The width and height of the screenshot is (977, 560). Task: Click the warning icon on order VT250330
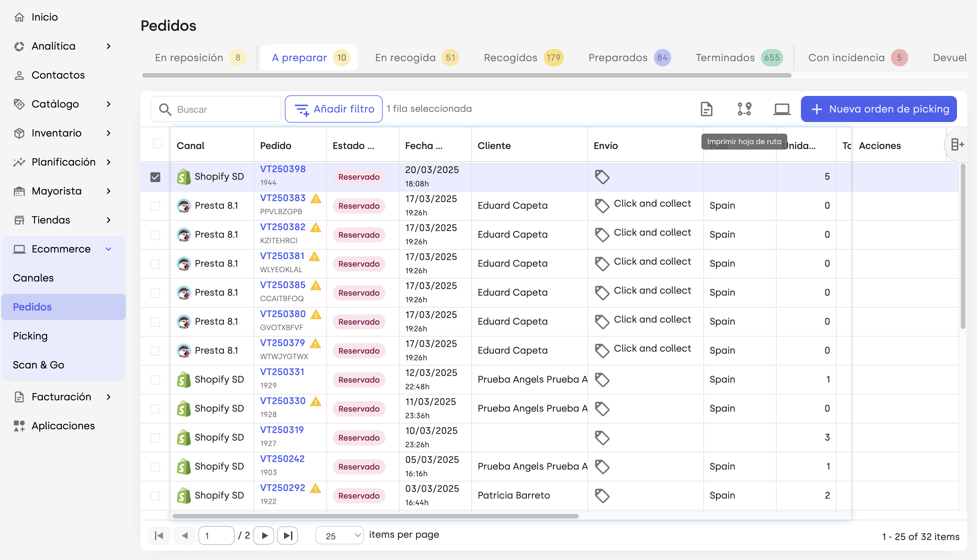[316, 401]
